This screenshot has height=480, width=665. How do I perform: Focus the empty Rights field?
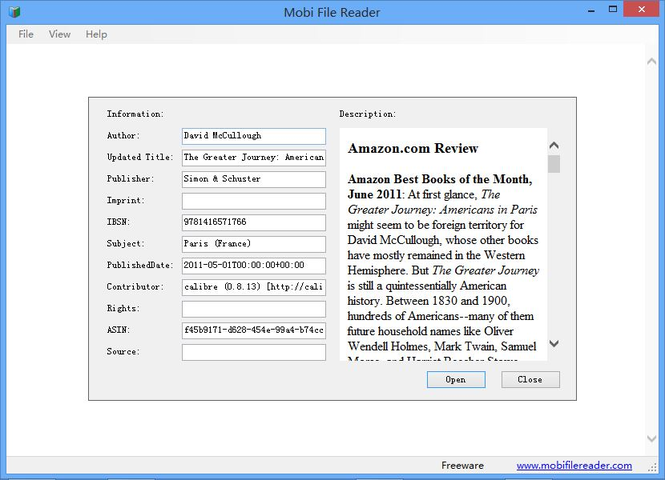(x=254, y=309)
